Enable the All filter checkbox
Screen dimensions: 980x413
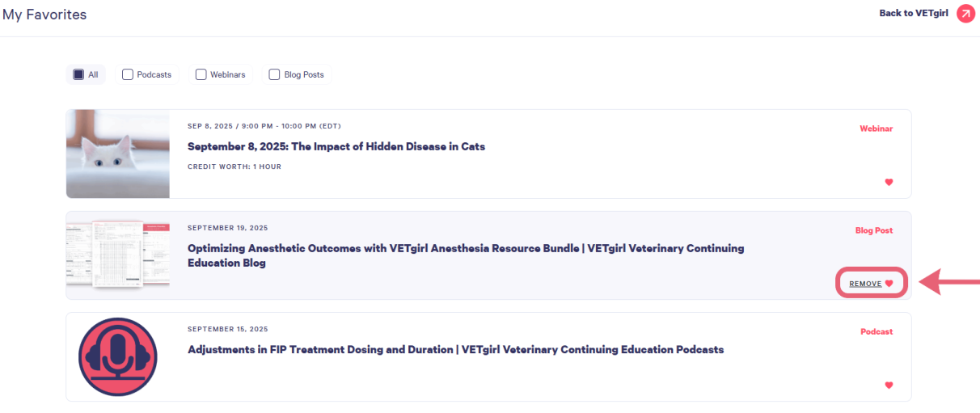click(78, 74)
